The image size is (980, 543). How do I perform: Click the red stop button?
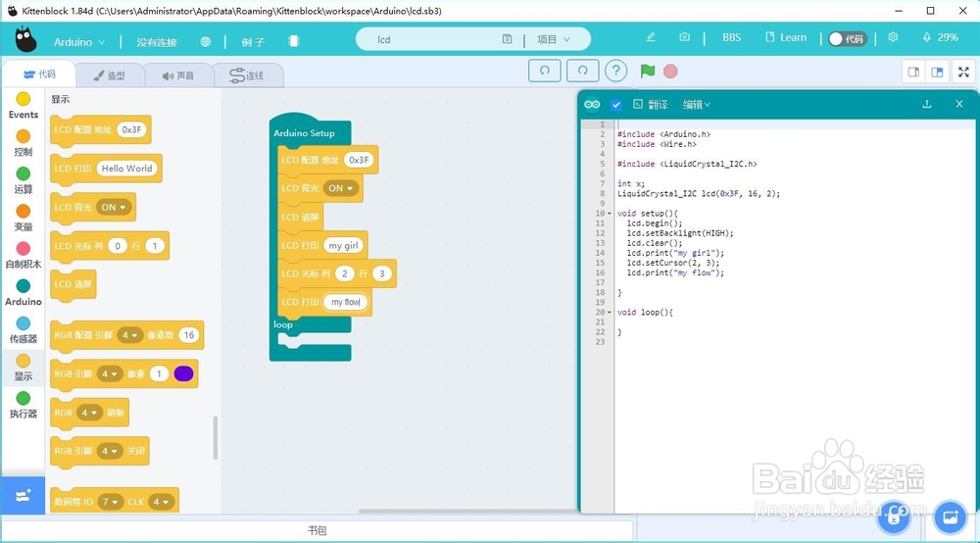[x=670, y=72]
